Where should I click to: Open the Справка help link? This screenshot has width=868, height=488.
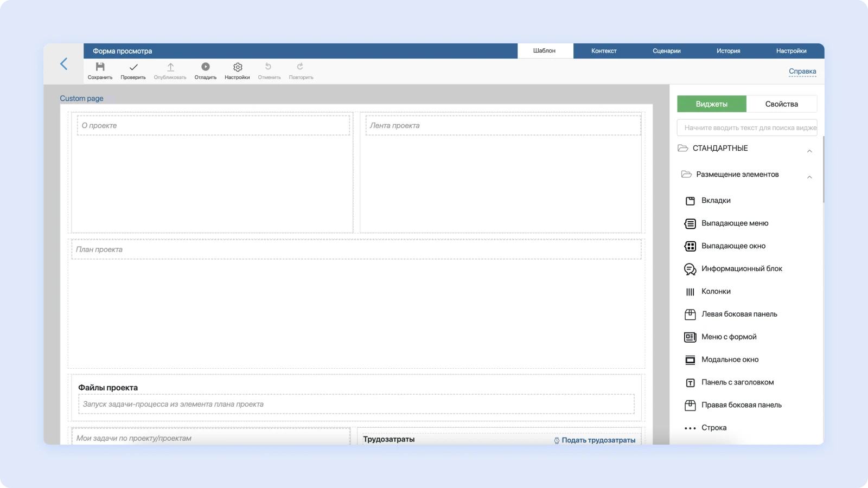click(802, 72)
